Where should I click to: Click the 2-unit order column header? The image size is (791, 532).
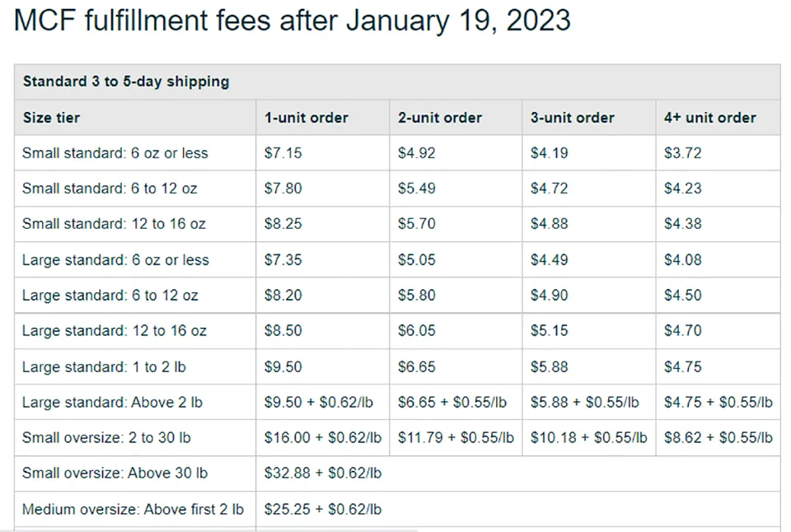(x=439, y=118)
